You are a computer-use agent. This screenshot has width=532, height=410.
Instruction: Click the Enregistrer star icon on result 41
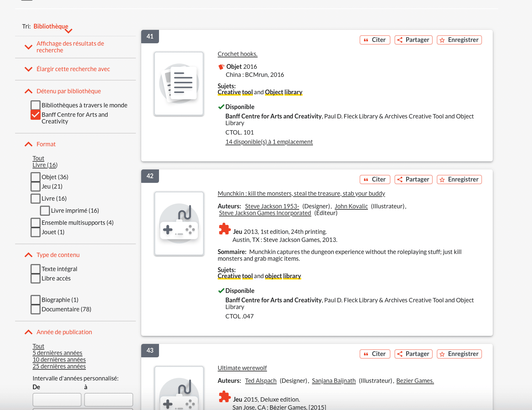tap(442, 40)
